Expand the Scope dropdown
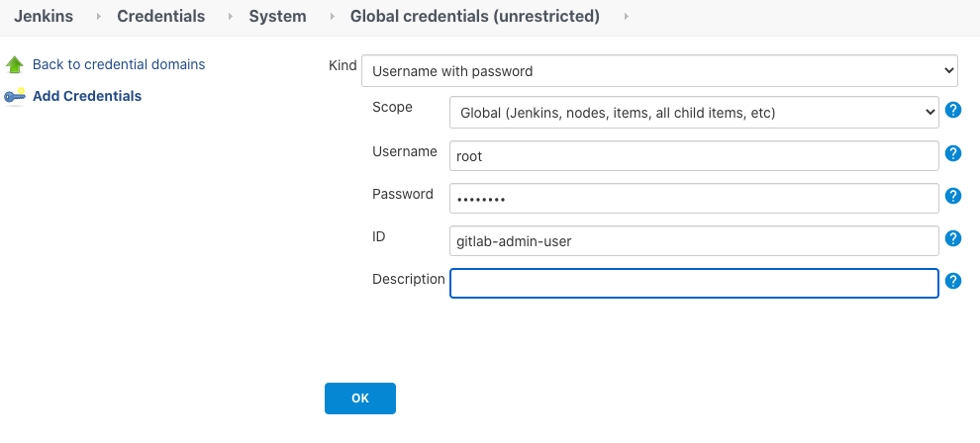The width and height of the screenshot is (980, 443). [693, 113]
